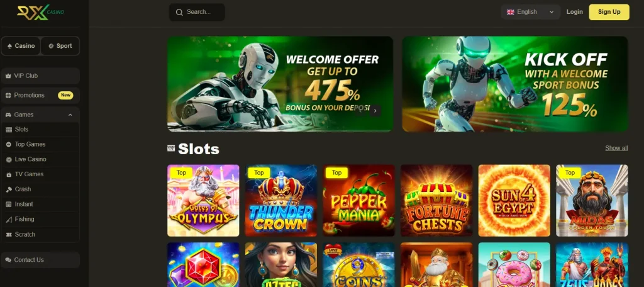
Task: Click the Fishing icon in sidebar
Action: [9, 220]
